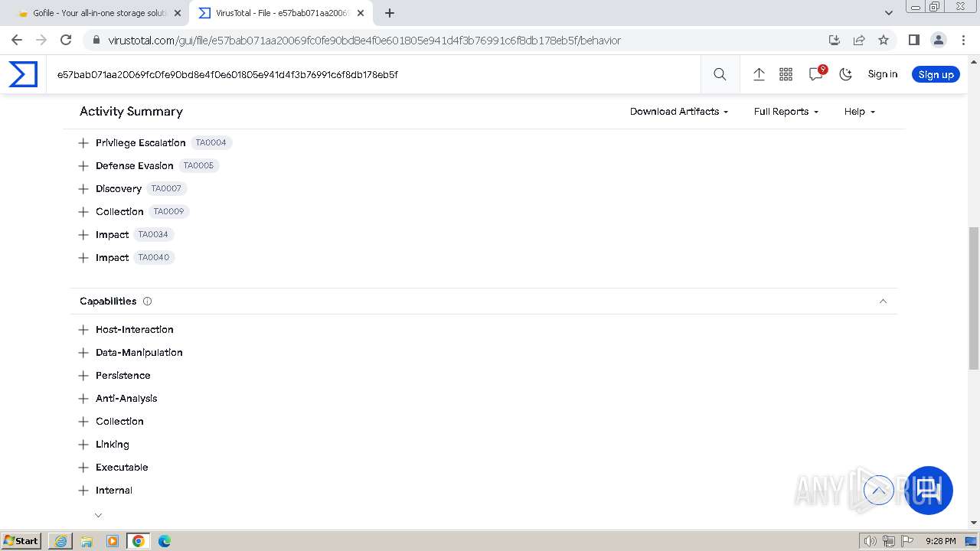Viewport: 980px width, 551px height.
Task: Open Internet Explorer from the taskbar
Action: click(x=60, y=541)
